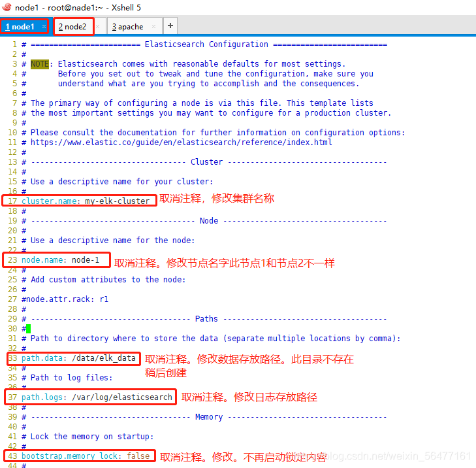476x468 pixels.
Task: Click the /var/log/elasticsearch path value
Action: 121,397
